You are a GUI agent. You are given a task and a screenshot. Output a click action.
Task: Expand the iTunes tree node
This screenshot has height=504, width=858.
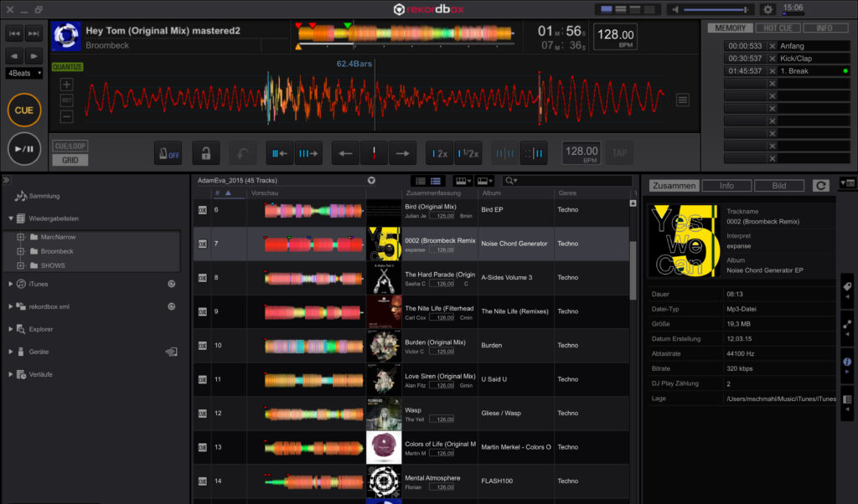pyautogui.click(x=10, y=284)
